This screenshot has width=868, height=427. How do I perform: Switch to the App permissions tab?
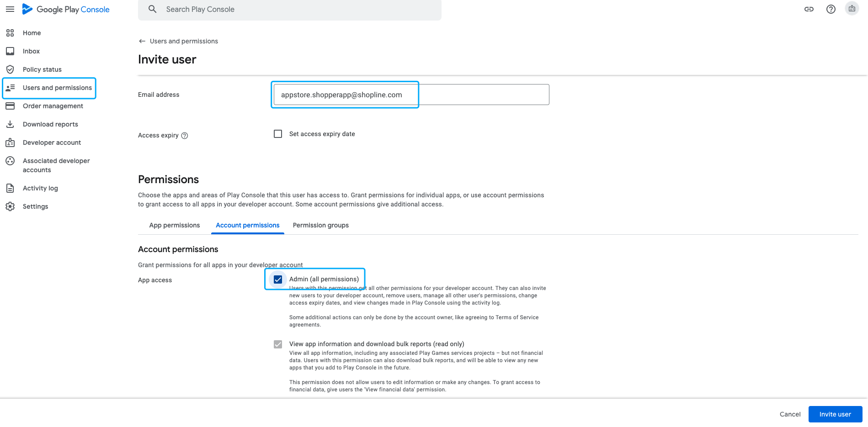(x=175, y=225)
